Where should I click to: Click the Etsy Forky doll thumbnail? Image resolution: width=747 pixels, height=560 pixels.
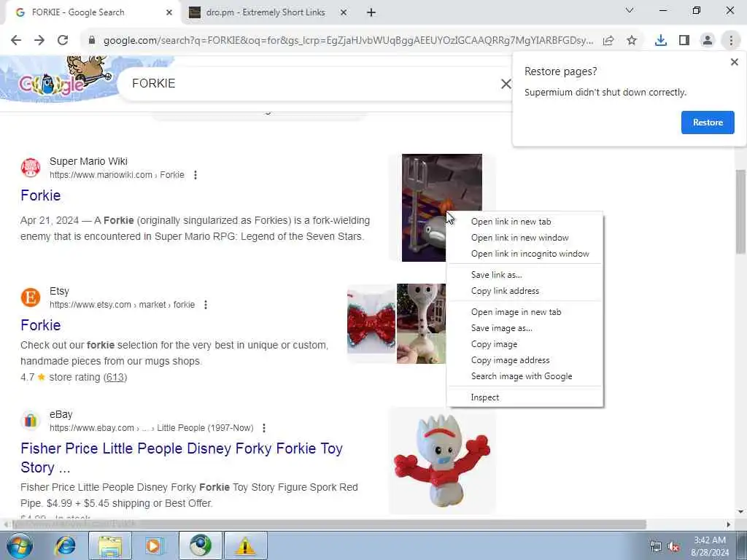421,324
